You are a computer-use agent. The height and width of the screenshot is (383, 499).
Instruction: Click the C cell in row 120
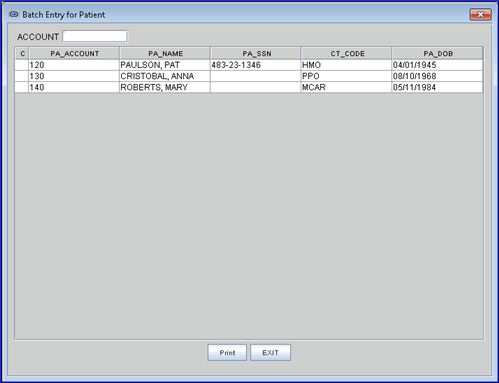22,65
